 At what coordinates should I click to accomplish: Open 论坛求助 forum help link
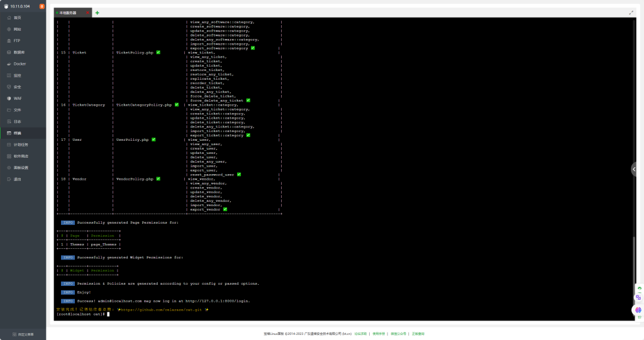(x=360, y=334)
